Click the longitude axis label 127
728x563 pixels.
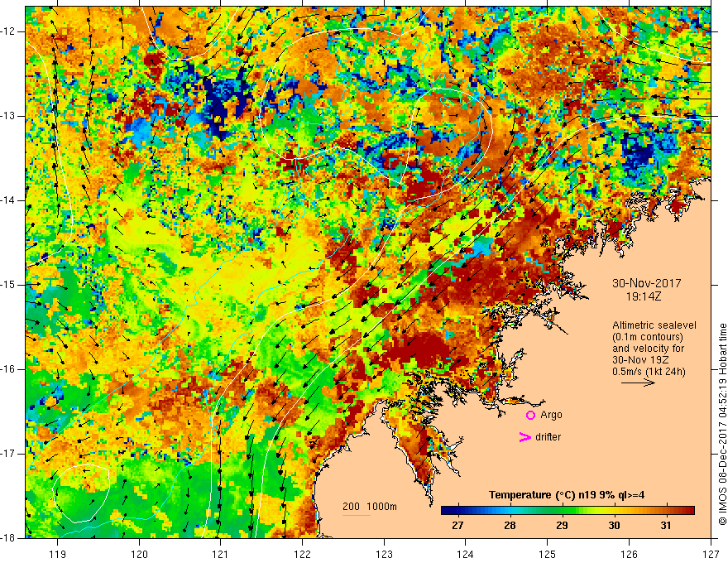click(711, 554)
